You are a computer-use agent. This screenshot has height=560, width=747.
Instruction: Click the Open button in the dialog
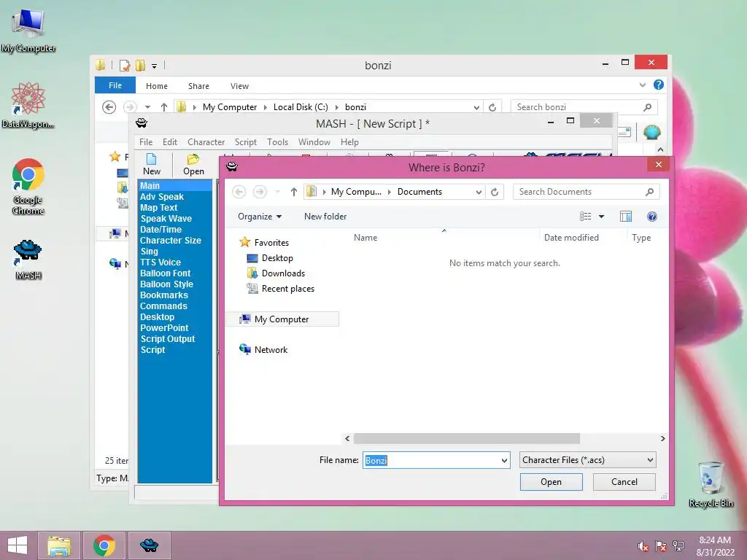pos(551,482)
